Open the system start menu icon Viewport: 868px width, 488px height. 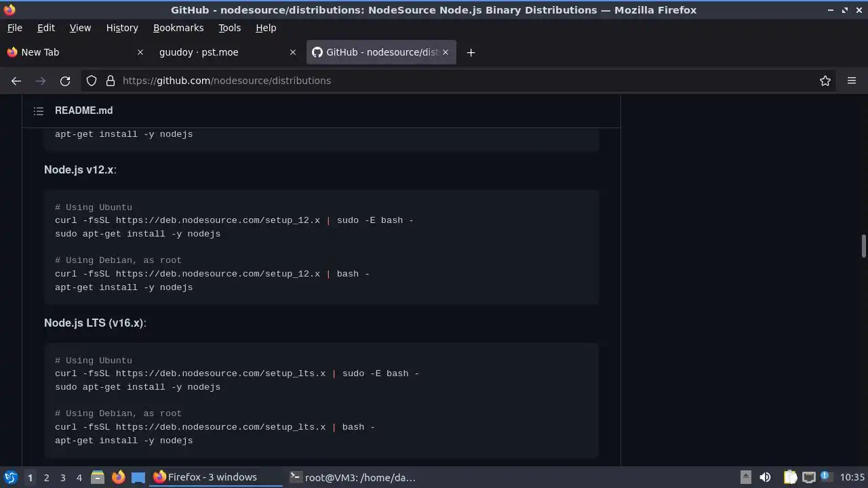[x=10, y=477]
